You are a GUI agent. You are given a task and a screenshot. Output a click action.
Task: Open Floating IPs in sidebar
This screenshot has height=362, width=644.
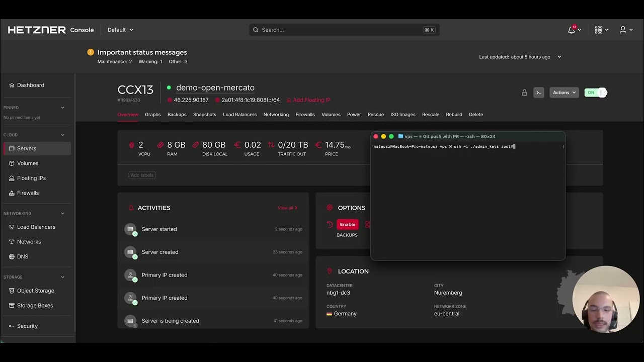37,178
